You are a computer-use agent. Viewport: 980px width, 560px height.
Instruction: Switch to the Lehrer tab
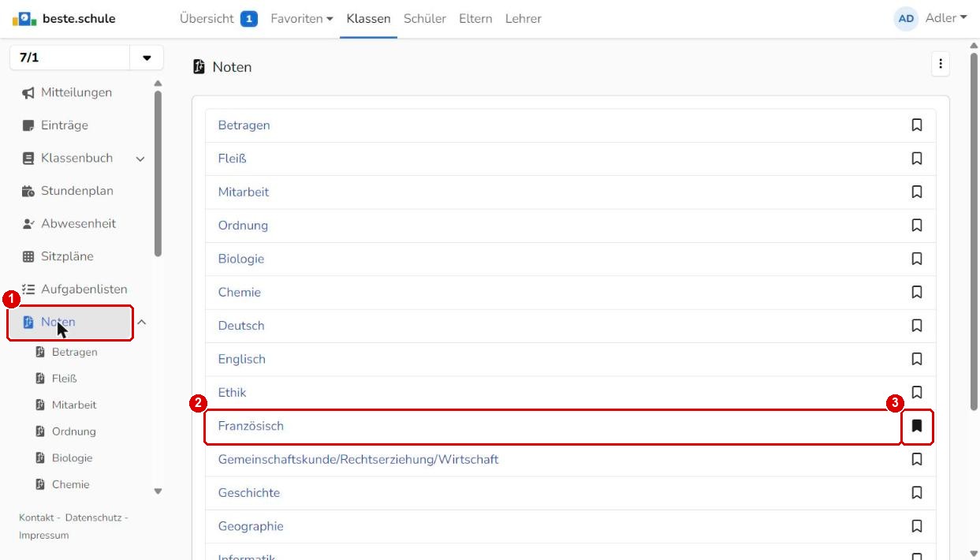click(x=524, y=18)
